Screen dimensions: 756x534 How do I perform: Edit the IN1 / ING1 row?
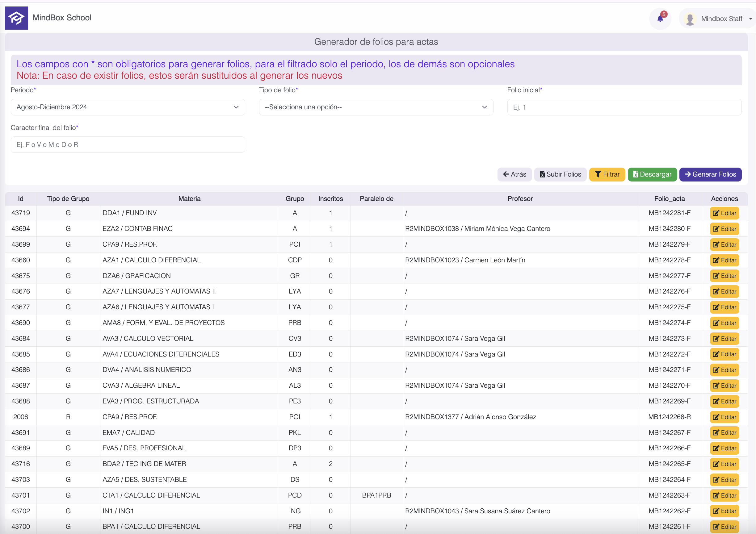tap(724, 511)
